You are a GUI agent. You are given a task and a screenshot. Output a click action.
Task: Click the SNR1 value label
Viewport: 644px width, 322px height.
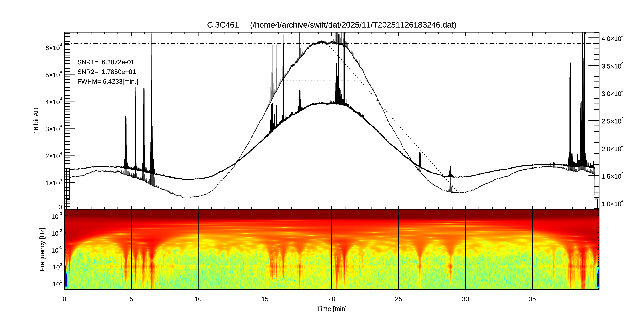[x=105, y=62]
